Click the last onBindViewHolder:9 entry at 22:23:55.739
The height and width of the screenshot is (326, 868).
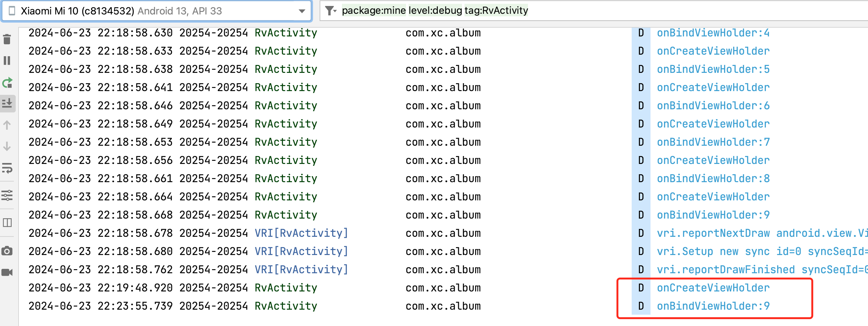tap(713, 306)
